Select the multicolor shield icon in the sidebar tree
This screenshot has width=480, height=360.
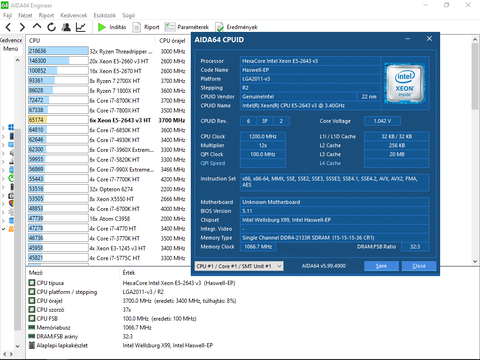[x=11, y=203]
